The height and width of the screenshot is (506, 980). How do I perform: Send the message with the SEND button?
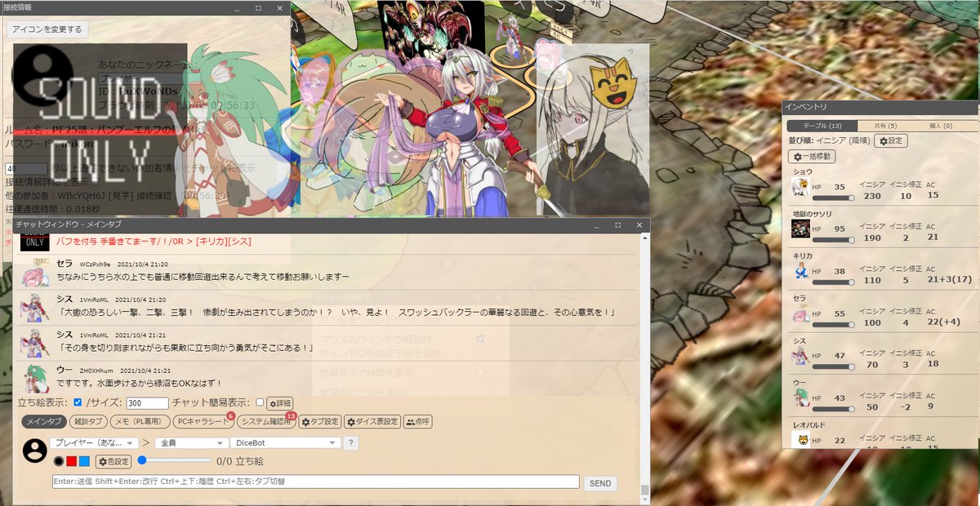[600, 483]
